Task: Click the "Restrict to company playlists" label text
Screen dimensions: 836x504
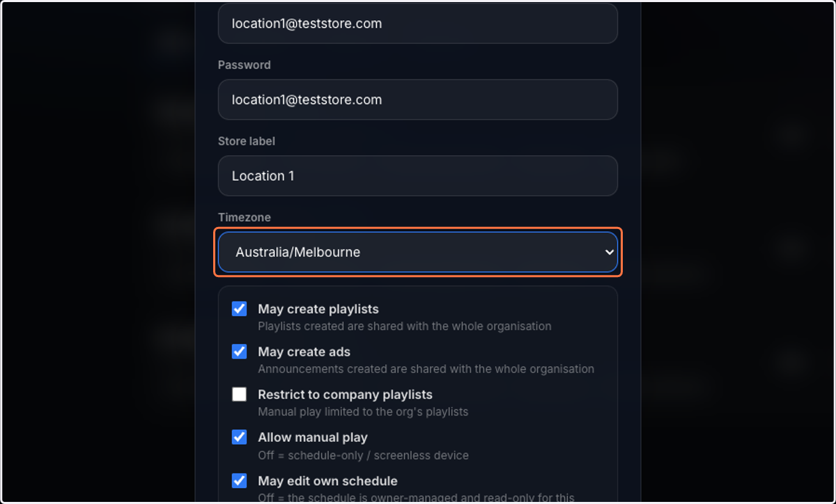Action: coord(346,395)
